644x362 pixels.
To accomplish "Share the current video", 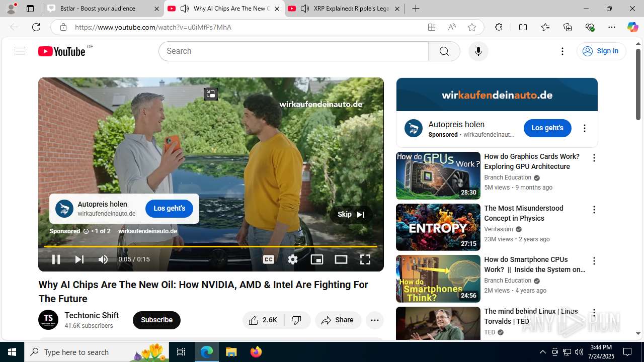I will 338,320.
